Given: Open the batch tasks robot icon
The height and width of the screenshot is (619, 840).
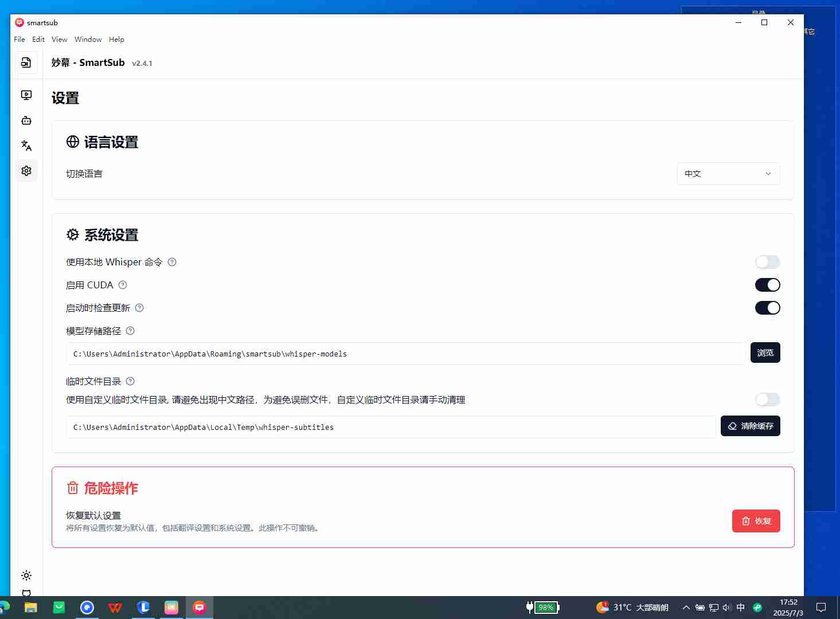Looking at the screenshot, I should coord(26,120).
